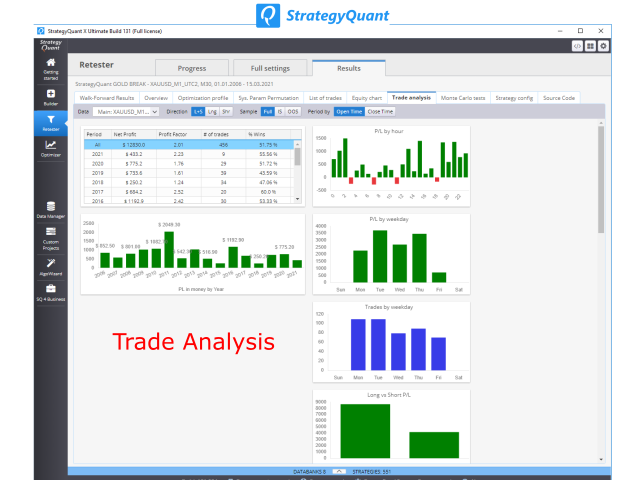The image size is (640, 480).
Task: Select the 2021 period row
Action: 189,154
